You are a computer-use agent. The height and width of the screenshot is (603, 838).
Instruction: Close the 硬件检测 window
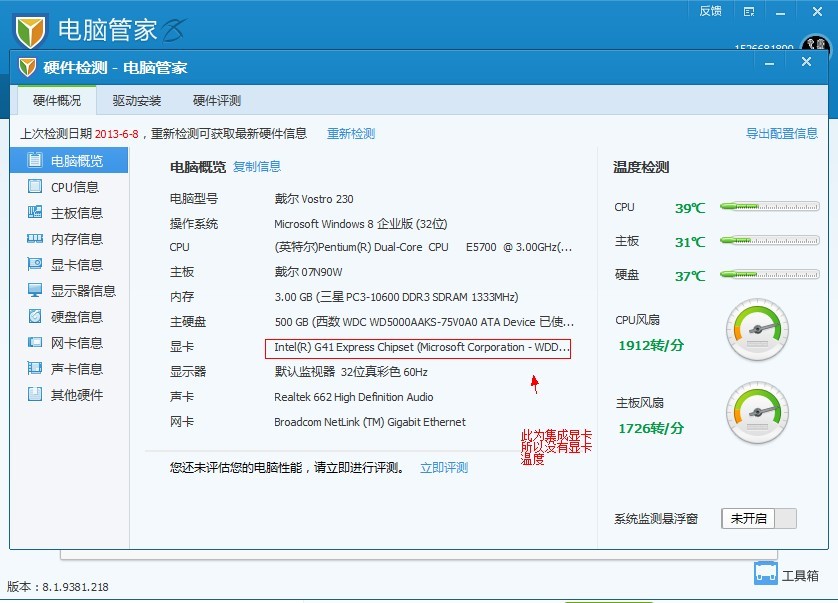(806, 62)
